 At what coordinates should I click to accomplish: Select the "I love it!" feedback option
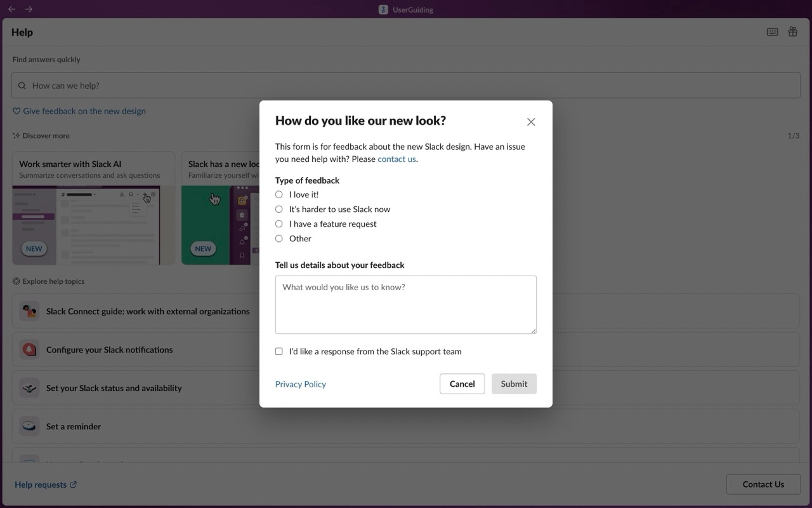coord(279,194)
